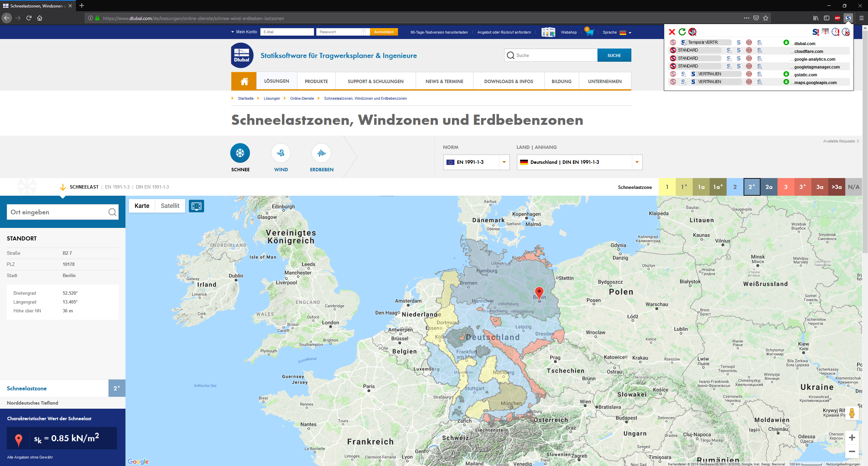Select the SCHNEE snow load icon
Viewport: 868px width, 466px height.
pyautogui.click(x=240, y=153)
